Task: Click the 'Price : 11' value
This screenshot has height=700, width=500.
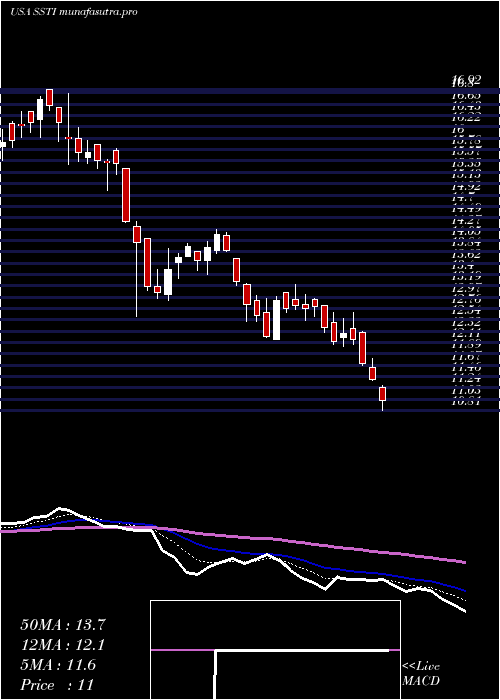Action: click(57, 685)
